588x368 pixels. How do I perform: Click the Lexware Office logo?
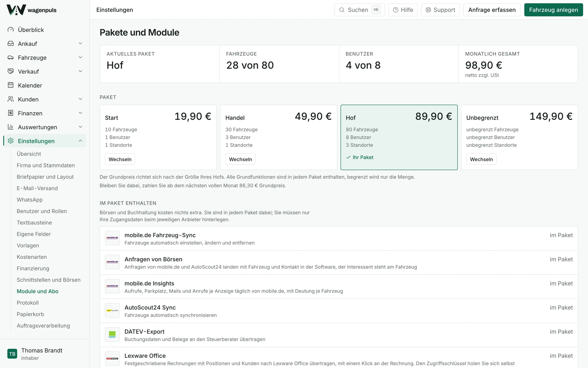[112, 359]
